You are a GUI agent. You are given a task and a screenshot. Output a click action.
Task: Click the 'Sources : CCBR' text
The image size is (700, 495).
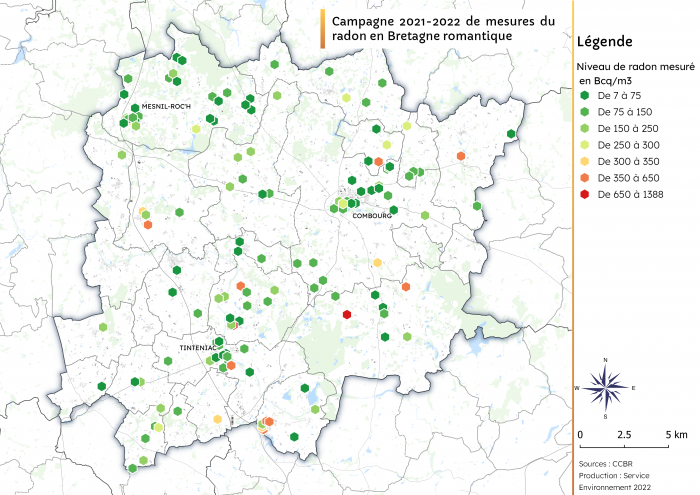(605, 464)
